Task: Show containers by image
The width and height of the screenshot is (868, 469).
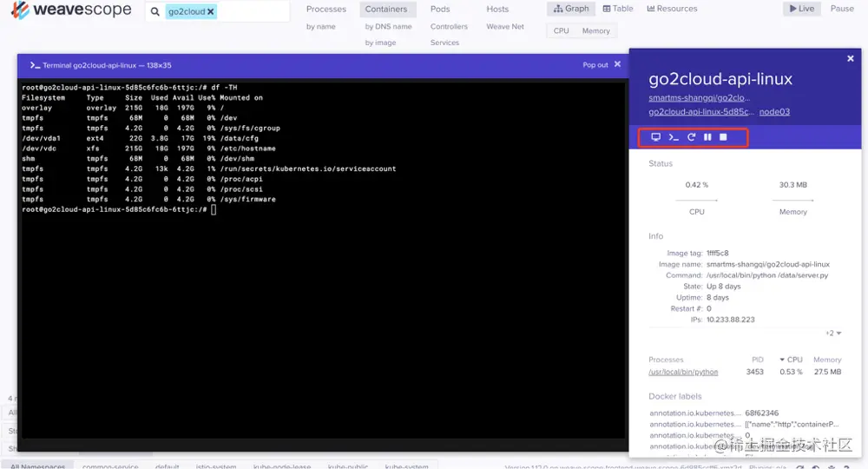Action: (x=380, y=43)
